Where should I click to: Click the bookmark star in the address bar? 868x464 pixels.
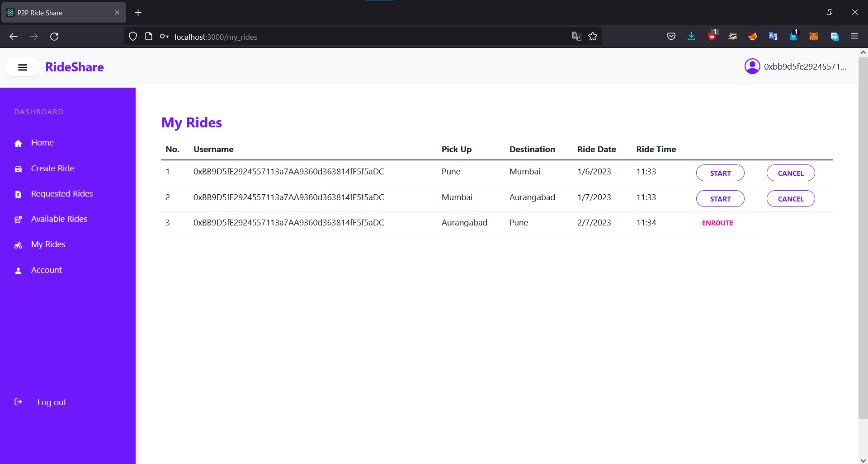[x=593, y=36]
